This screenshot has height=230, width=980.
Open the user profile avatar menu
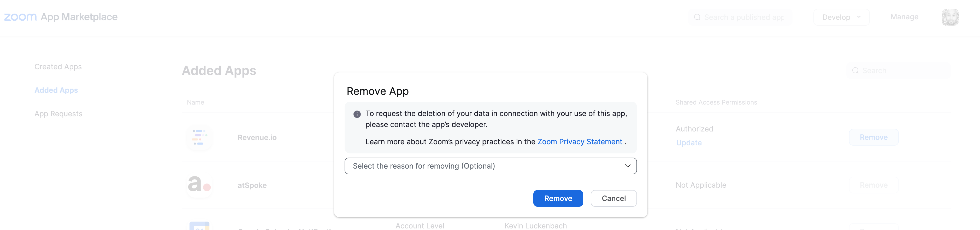[x=949, y=17]
